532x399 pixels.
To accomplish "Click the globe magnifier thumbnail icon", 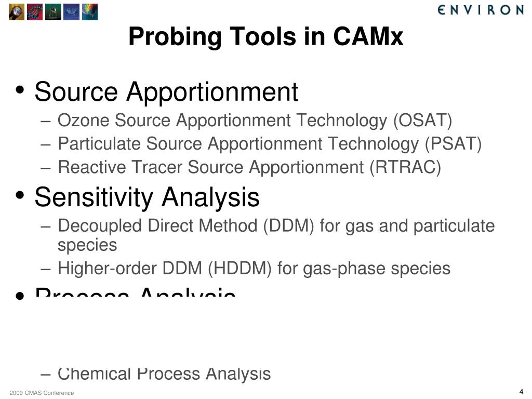I will tap(17, 12).
